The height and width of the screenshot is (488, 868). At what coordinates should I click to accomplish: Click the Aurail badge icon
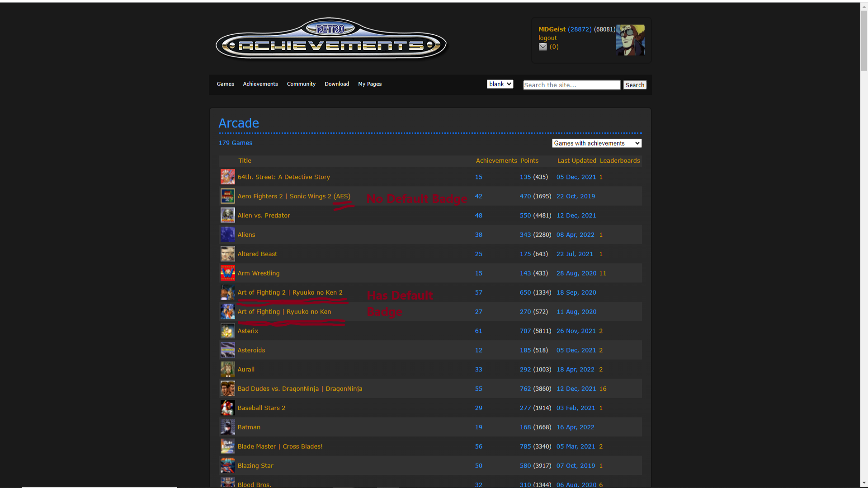pos(227,369)
